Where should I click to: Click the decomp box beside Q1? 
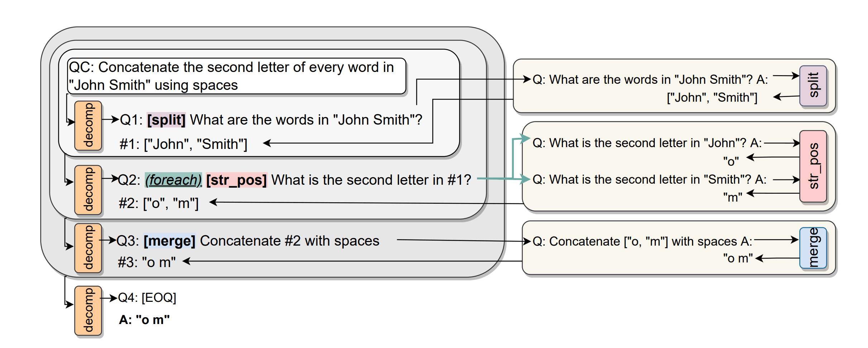pyautogui.click(x=88, y=125)
